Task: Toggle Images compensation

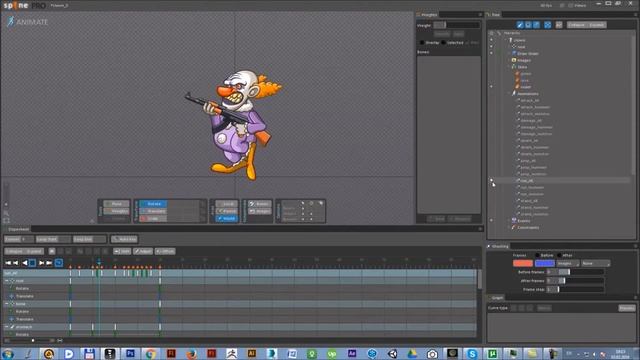Action: pyautogui.click(x=260, y=211)
